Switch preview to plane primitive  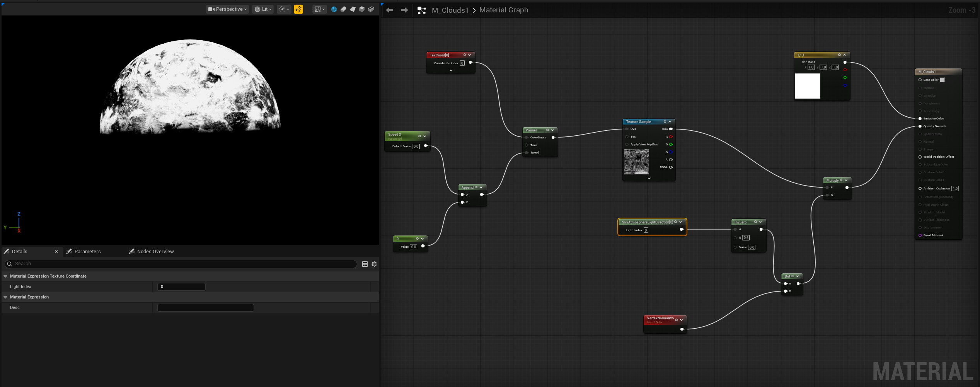click(x=353, y=9)
